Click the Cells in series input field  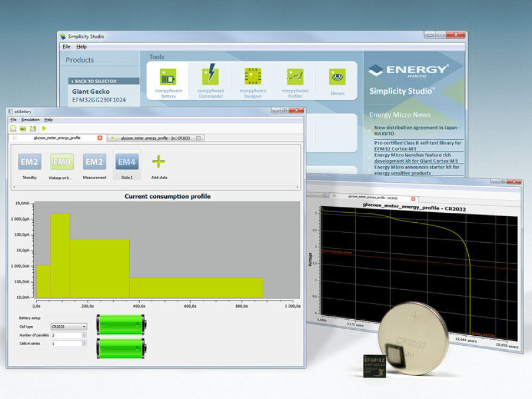click(66, 344)
